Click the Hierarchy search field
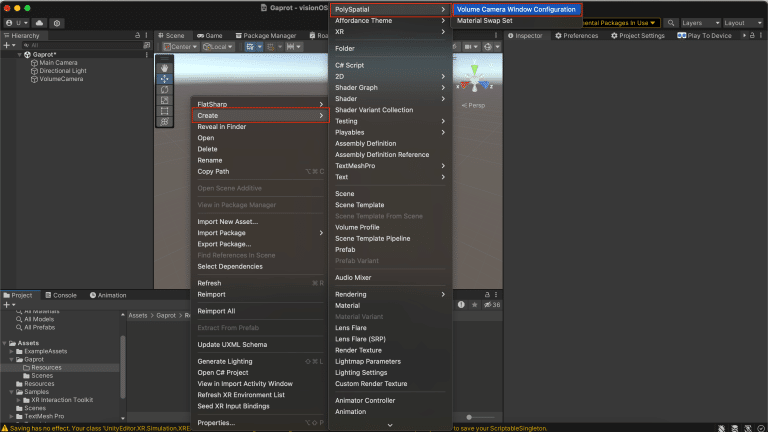This screenshot has width=768, height=432. (x=81, y=45)
